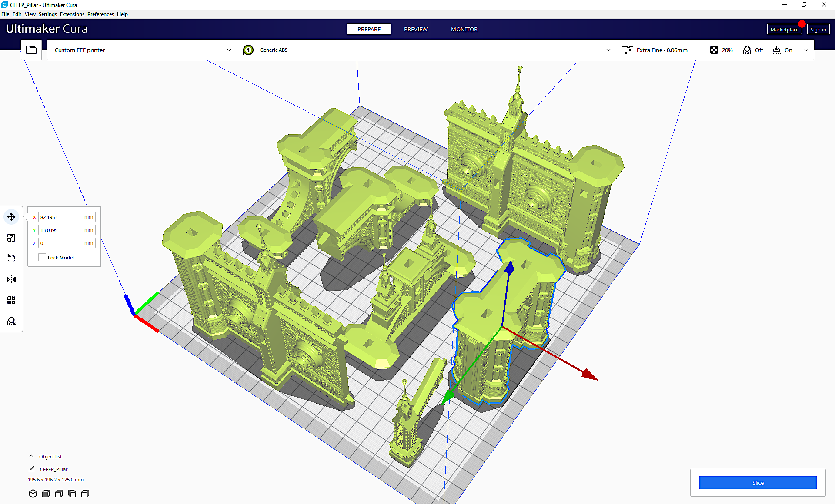The width and height of the screenshot is (835, 504).
Task: Switch to the PREVIEW tab
Action: tap(415, 29)
